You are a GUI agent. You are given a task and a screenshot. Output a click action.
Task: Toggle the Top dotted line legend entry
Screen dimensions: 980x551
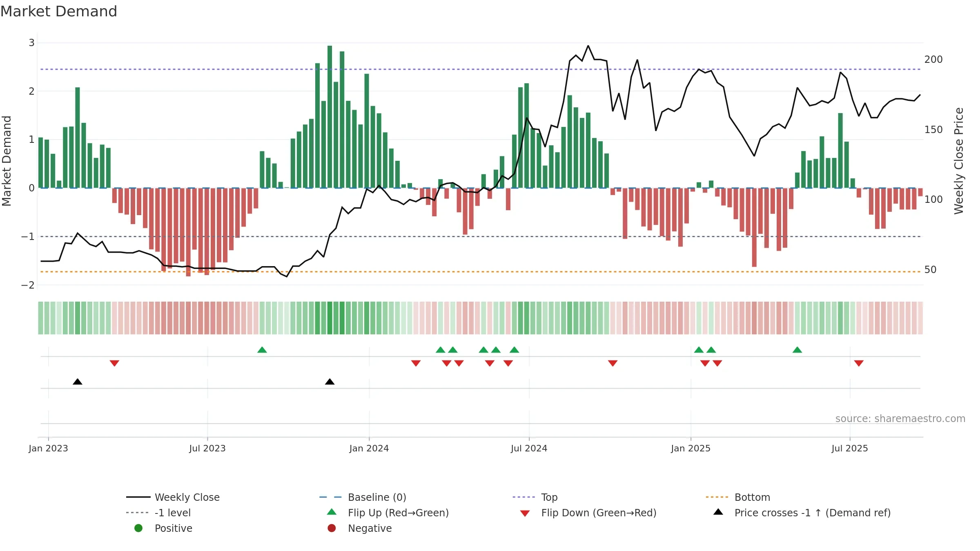click(x=535, y=497)
